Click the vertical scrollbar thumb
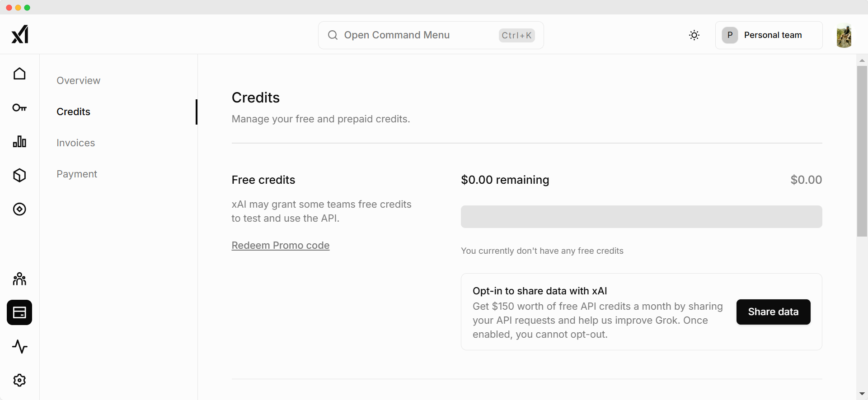Viewport: 868px width, 400px height. click(x=862, y=151)
